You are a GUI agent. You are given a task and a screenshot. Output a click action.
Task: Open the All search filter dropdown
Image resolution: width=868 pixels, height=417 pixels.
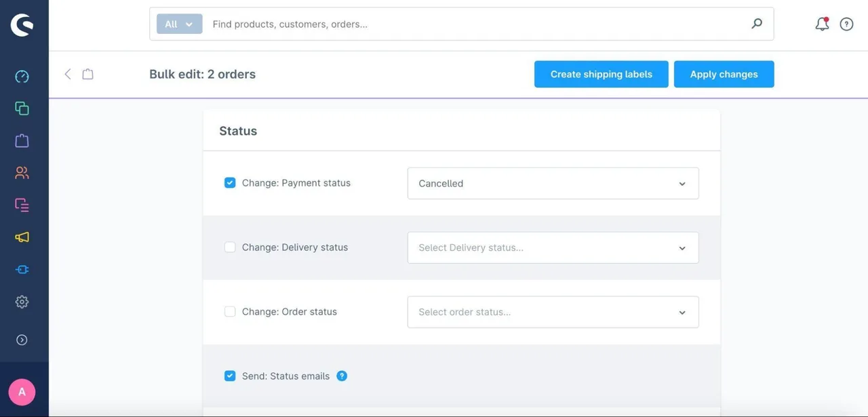tap(179, 24)
